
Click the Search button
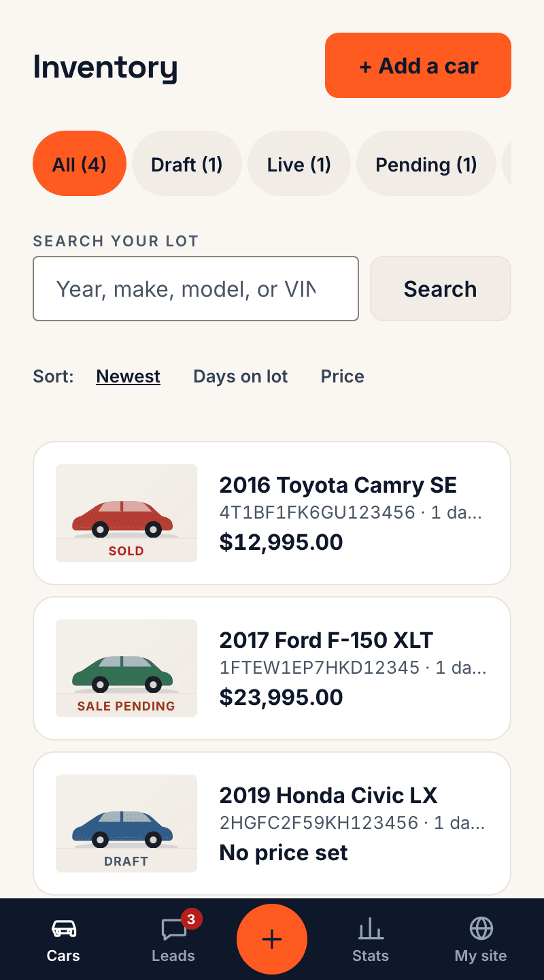pos(441,289)
